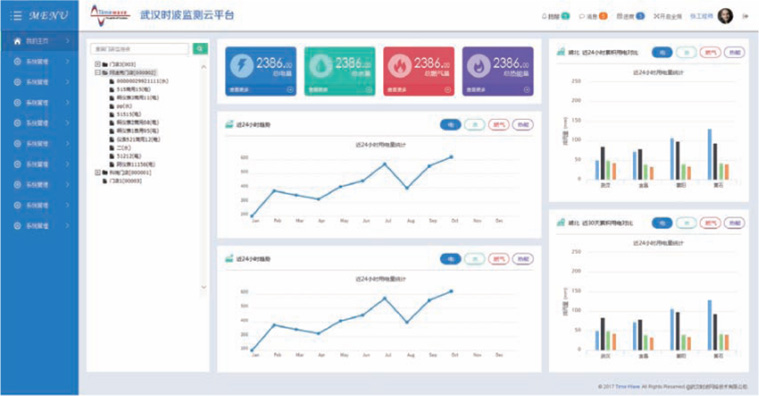Open the messages speech bubble icon
This screenshot has height=396, width=759.
[x=582, y=16]
